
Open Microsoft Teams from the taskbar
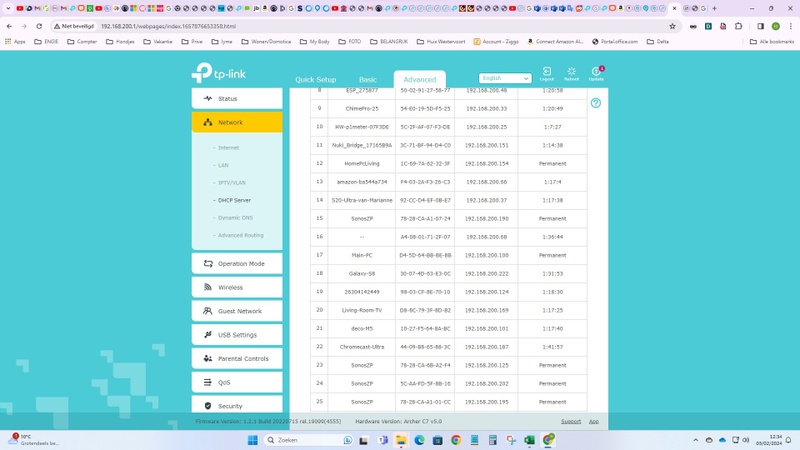coord(382,440)
